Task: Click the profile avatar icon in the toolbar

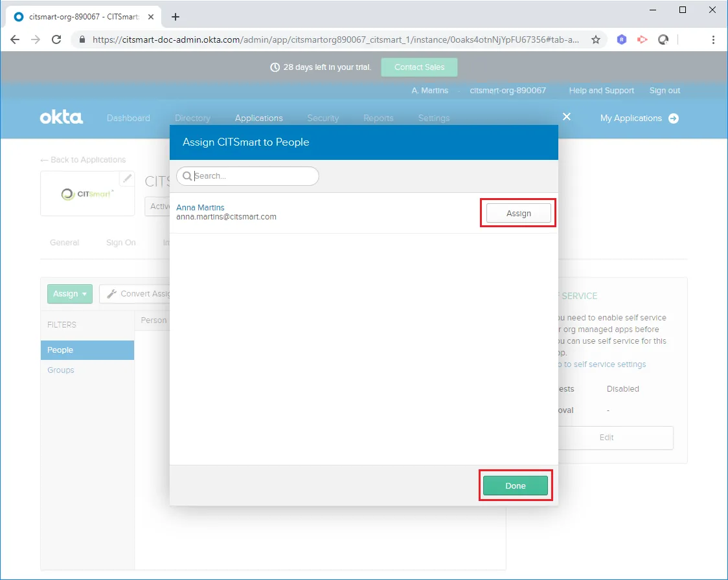Action: click(x=663, y=39)
